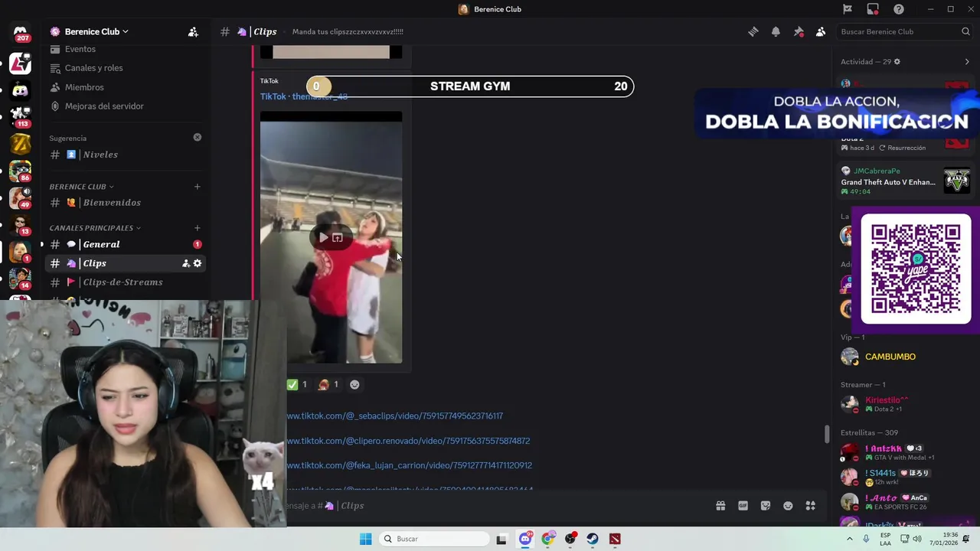Open the Actividad settings gear
The height and width of the screenshot is (551, 980).
point(897,62)
